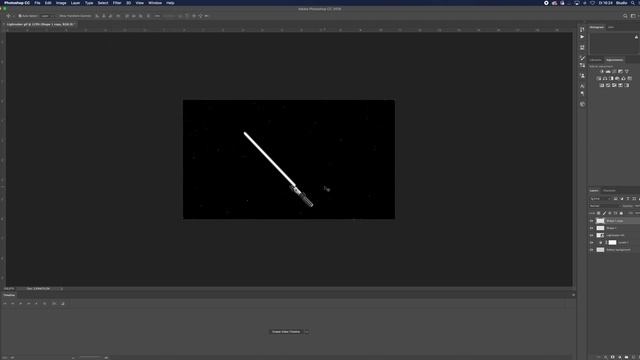Open the timeline type dropdown arrow
The width and height of the screenshot is (640, 360).
click(x=307, y=332)
